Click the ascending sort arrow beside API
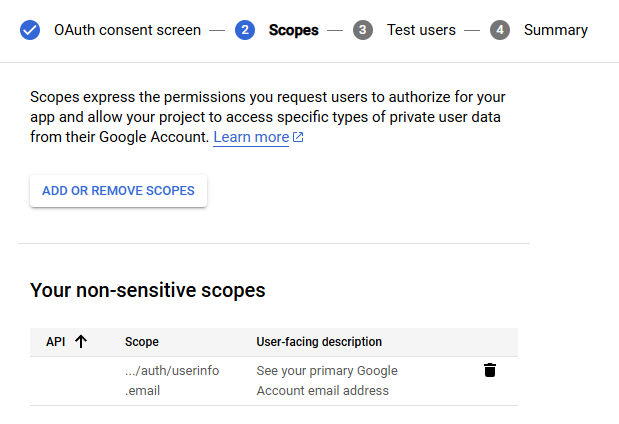The image size is (619, 424). [x=81, y=342]
